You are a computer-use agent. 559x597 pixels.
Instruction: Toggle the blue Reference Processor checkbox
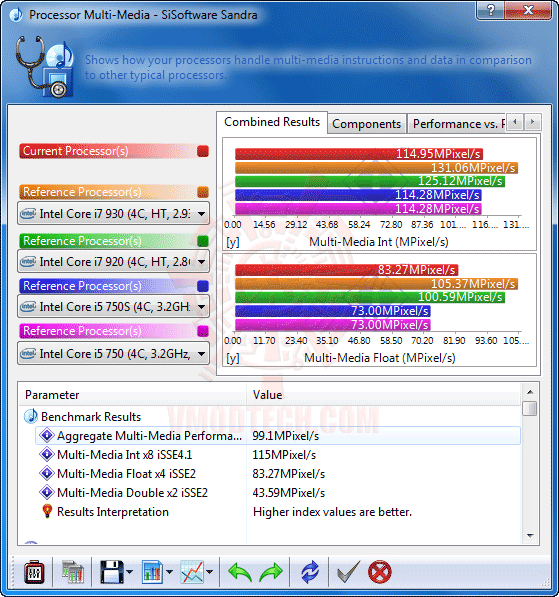tap(203, 286)
